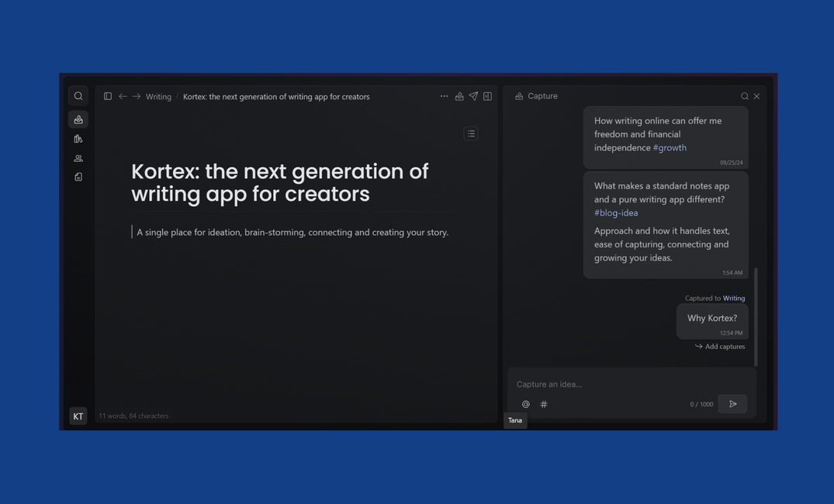
Task: Open the three-dot more options menu
Action: pos(444,96)
